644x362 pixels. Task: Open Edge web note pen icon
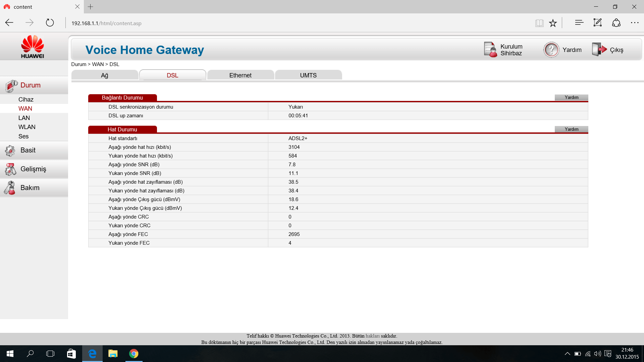coord(598,23)
